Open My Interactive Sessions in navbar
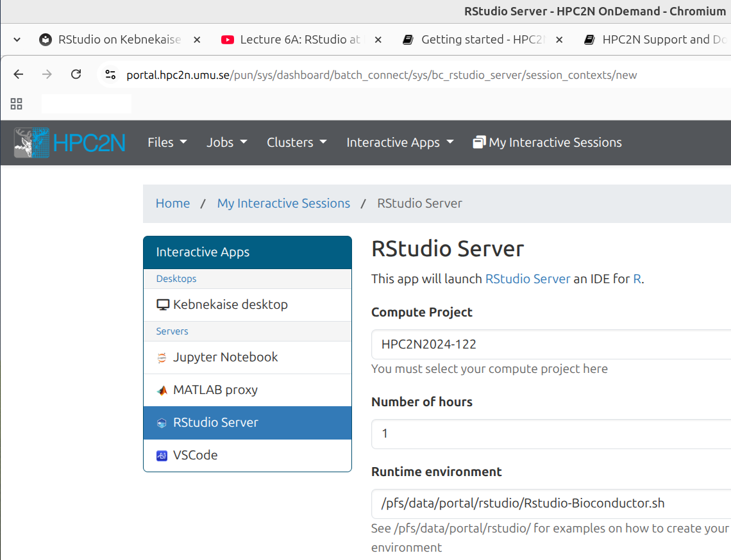 coord(547,142)
